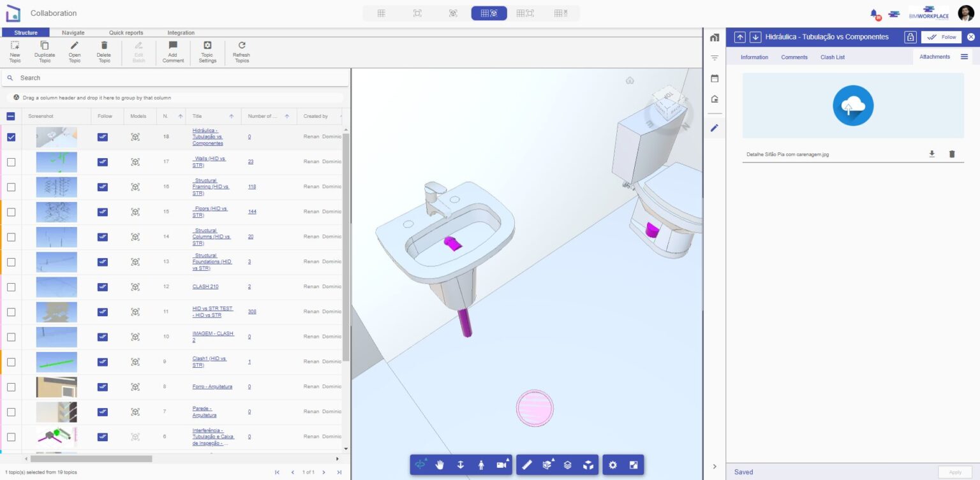Click the calendar icon in right sidebar
This screenshot has width=980, height=480.
click(x=715, y=78)
